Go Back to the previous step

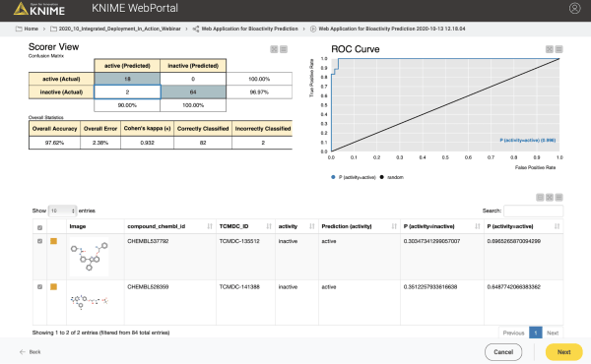(x=31, y=352)
